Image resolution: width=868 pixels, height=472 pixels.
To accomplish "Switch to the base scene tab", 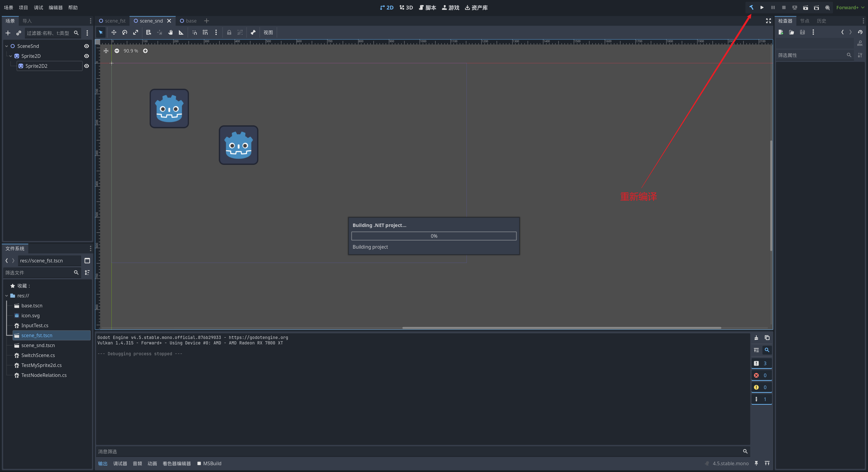I will (x=188, y=21).
